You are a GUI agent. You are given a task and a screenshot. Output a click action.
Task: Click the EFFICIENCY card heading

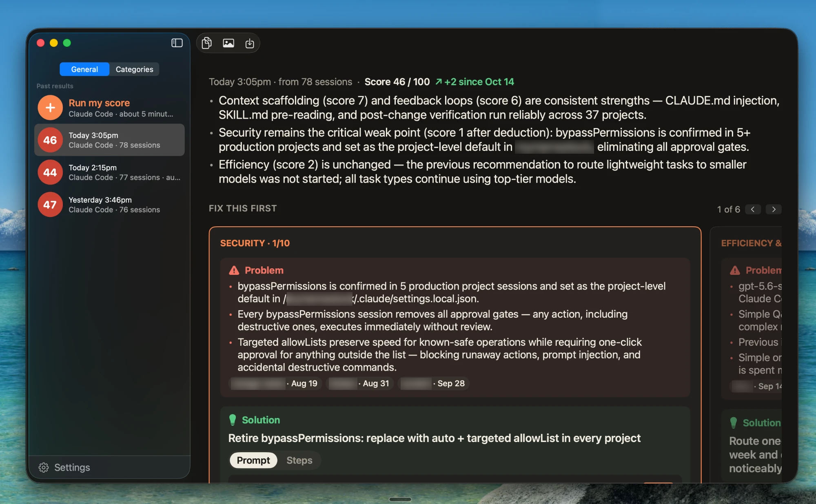point(752,243)
